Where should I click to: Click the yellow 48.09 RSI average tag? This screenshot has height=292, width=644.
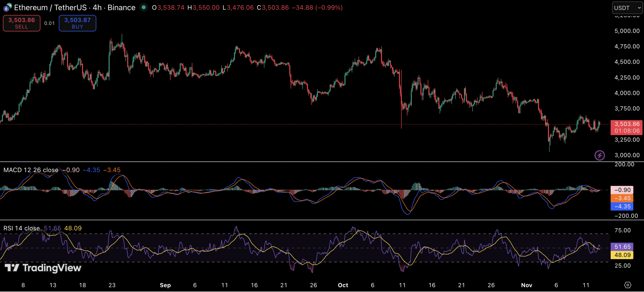[622, 255]
